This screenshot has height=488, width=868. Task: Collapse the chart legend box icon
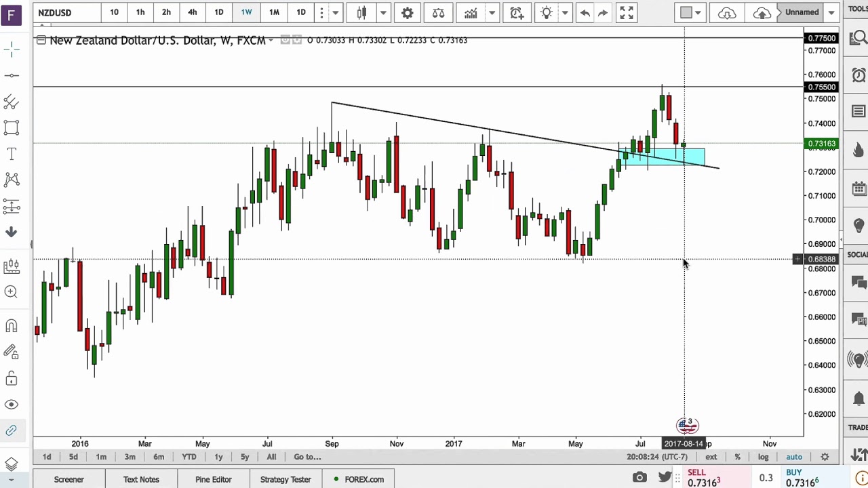[x=41, y=41]
